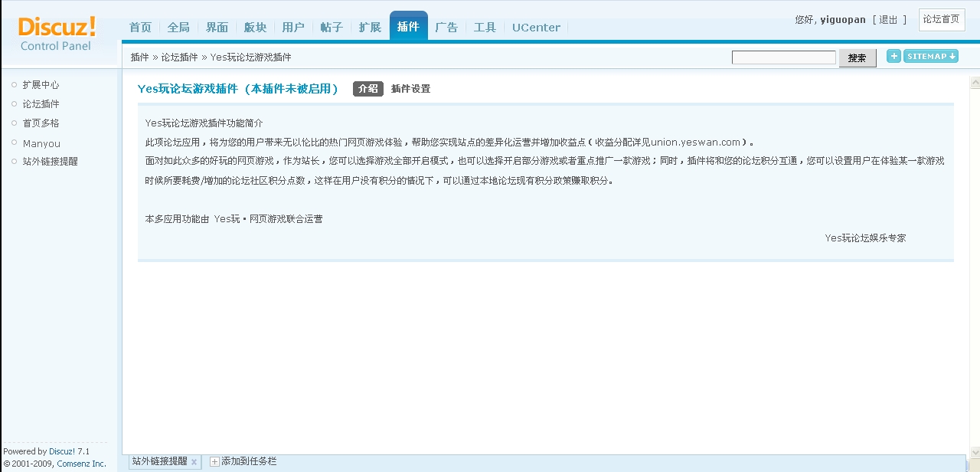
Task: Open the 广告 tab
Action: tap(446, 27)
